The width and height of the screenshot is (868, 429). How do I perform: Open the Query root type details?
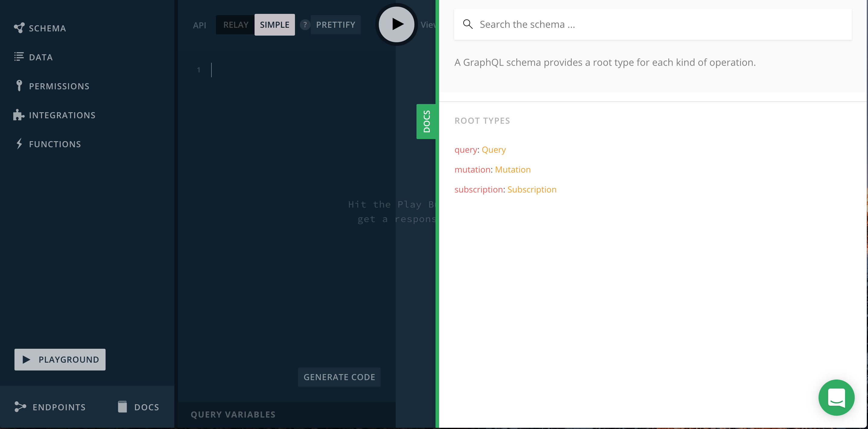(x=494, y=150)
